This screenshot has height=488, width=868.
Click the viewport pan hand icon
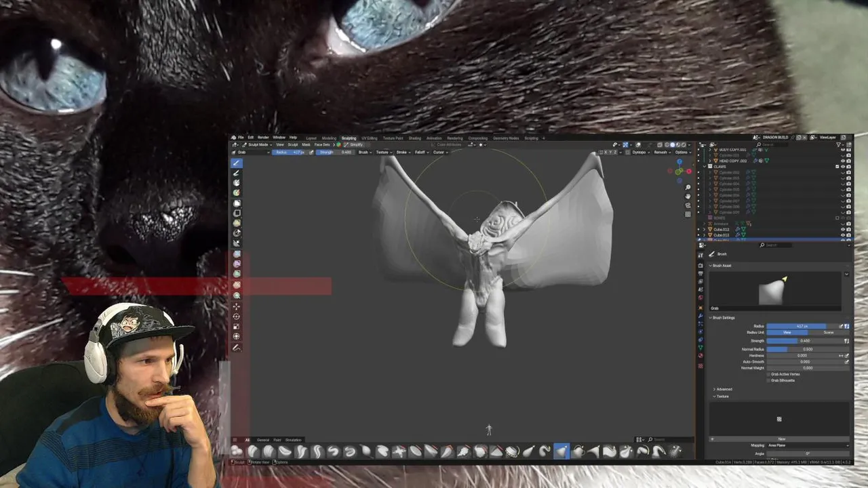tap(688, 196)
